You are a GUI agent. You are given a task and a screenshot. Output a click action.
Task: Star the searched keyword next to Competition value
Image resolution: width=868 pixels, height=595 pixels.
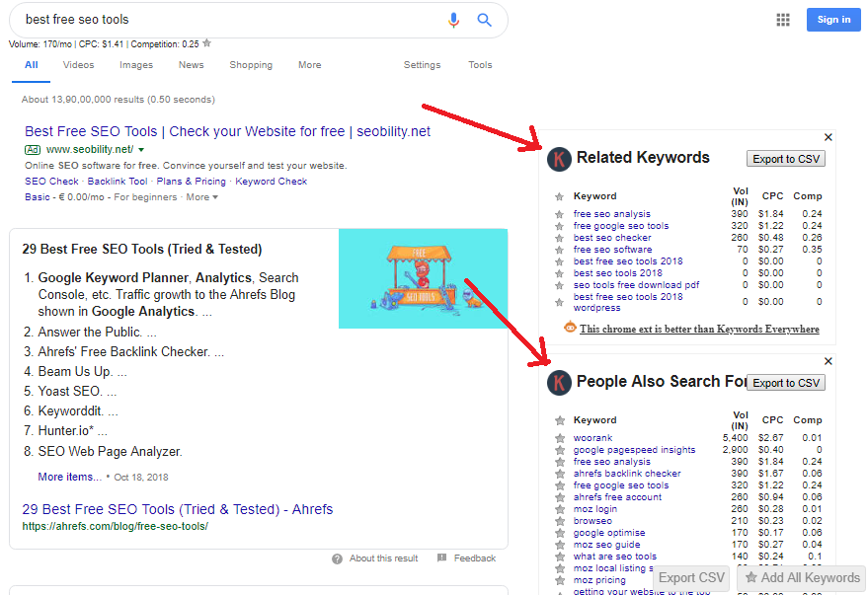207,43
